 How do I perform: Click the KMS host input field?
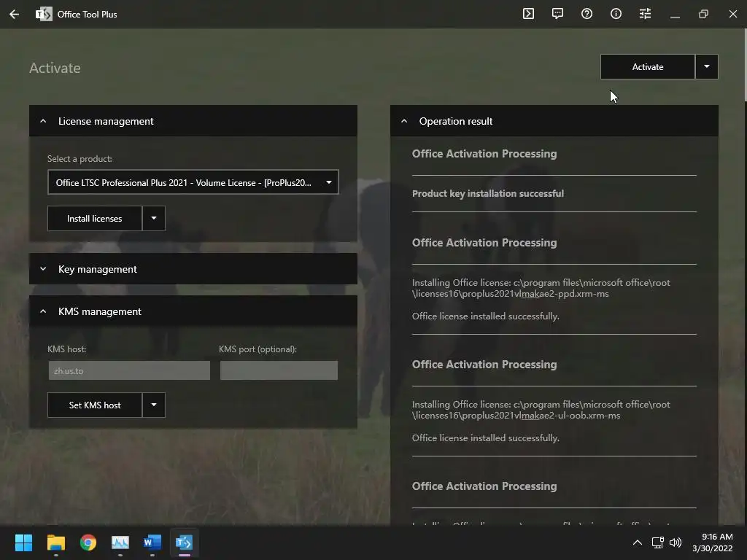click(x=129, y=370)
